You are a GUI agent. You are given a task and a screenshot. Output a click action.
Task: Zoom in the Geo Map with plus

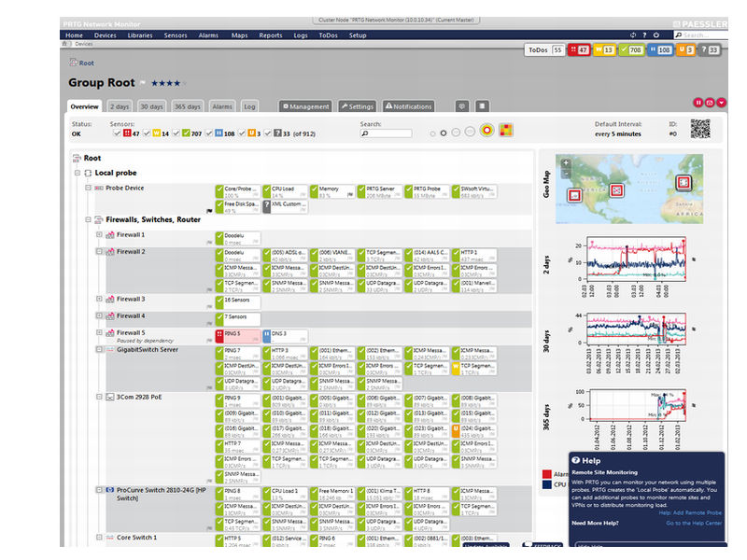[566, 162]
